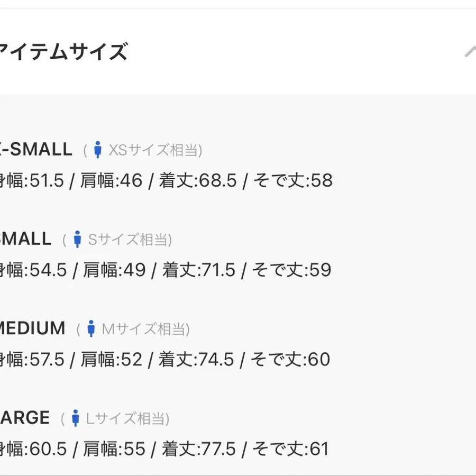Click the 着丈:71.5 measurement in SMALL row
476x476 pixels.
coord(199,270)
